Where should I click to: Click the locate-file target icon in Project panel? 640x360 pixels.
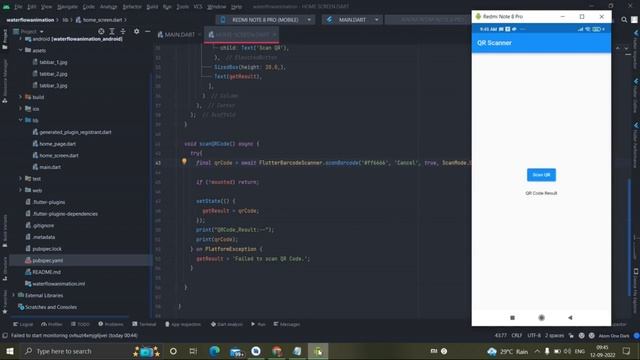coord(101,31)
